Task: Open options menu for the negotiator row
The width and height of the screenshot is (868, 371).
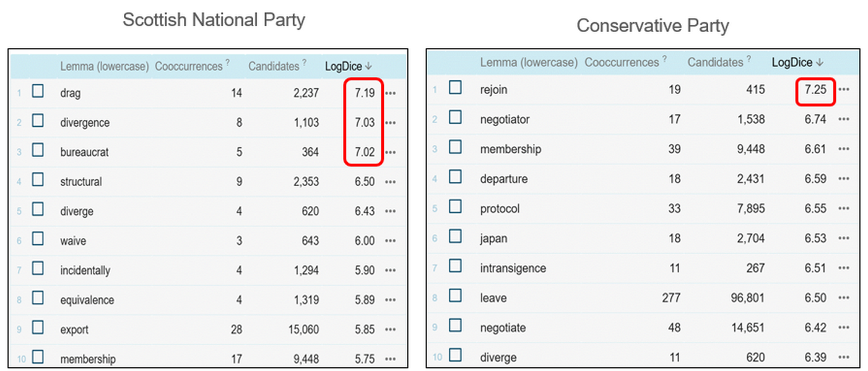Action: click(844, 119)
